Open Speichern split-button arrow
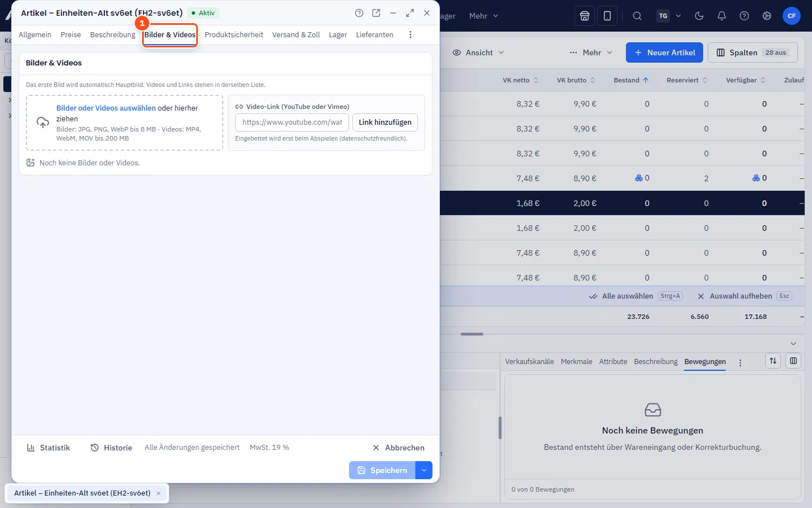This screenshot has height=508, width=812. coord(424,470)
